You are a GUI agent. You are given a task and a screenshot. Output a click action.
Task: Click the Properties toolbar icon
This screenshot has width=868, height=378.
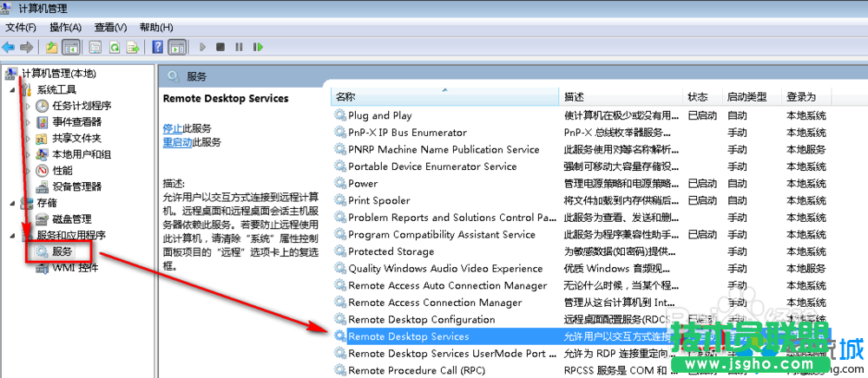coord(94,47)
